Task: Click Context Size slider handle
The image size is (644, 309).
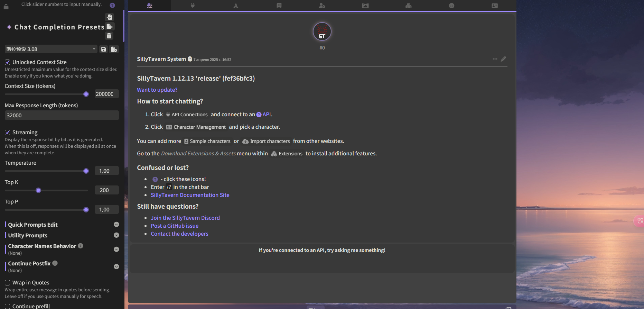Action: (x=86, y=94)
